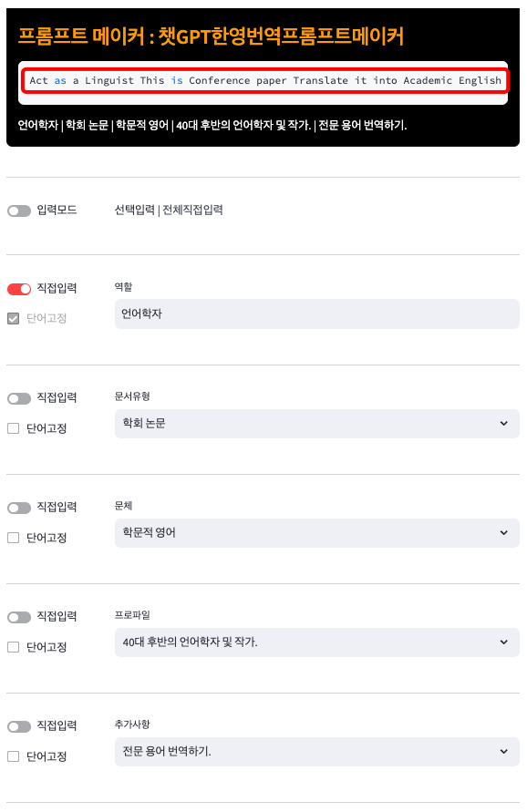
Task: Toggle 직접입력 for 추가사항
Action: pos(20,725)
